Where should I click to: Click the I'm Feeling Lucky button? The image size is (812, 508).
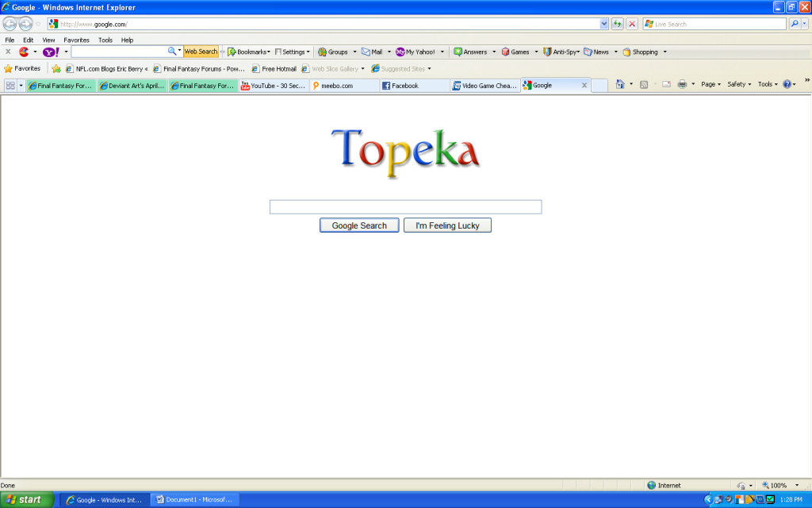[x=447, y=225]
